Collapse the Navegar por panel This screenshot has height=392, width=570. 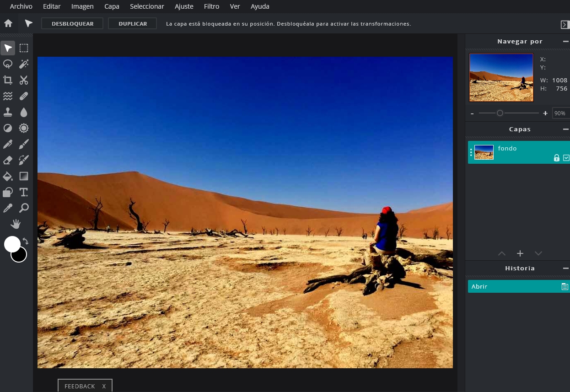point(566,42)
